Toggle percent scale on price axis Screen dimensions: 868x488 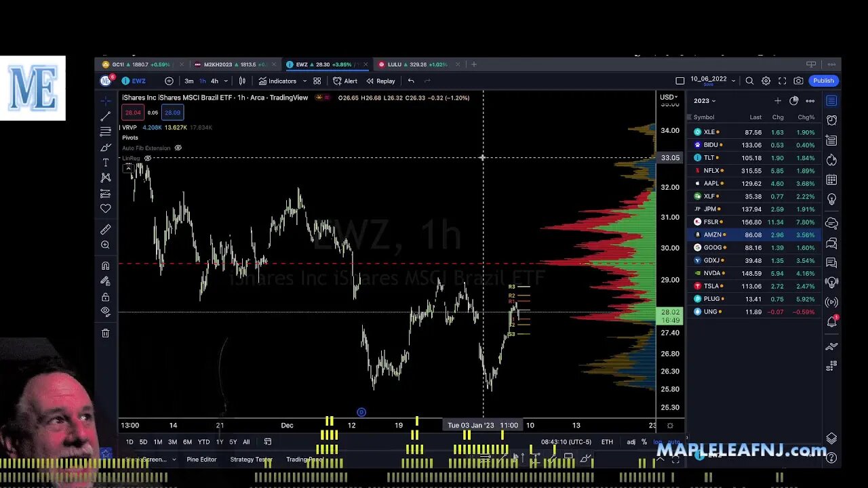tap(644, 442)
